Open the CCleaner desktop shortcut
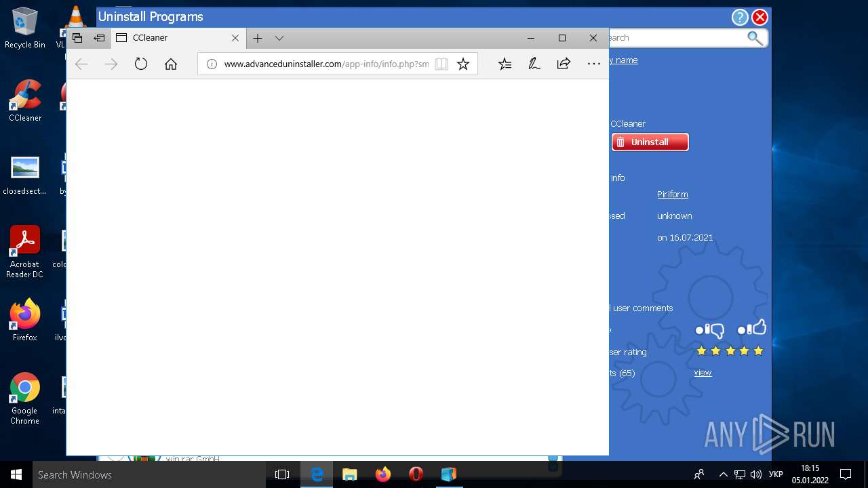868x488 pixels. pyautogui.click(x=25, y=101)
